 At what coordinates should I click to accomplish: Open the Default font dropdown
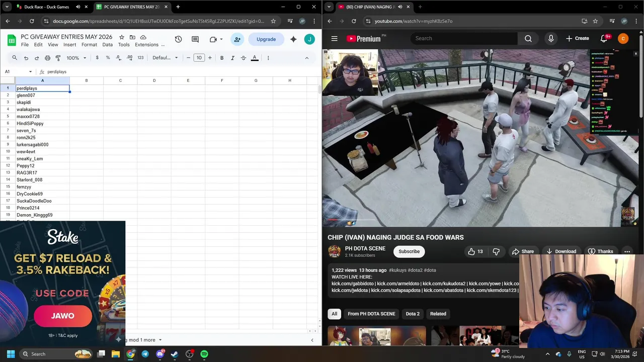point(166,58)
